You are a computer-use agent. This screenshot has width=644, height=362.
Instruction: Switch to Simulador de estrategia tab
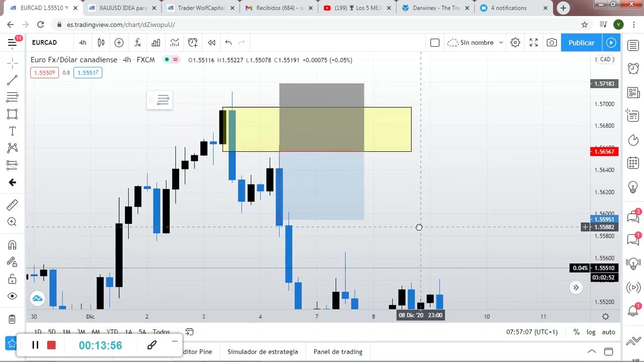click(263, 351)
